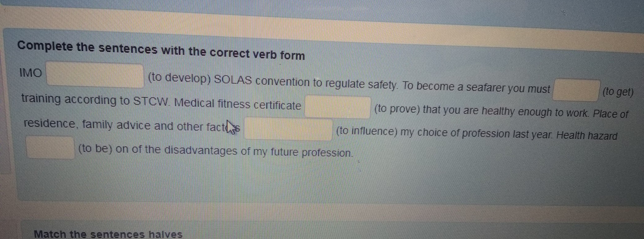Click the '(to get)' verb hint
This screenshot has width=644, height=239.
pyautogui.click(x=618, y=92)
